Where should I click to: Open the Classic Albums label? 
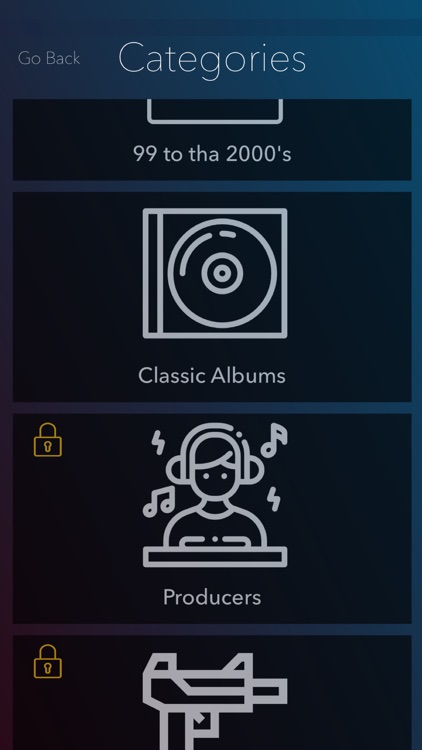(212, 375)
